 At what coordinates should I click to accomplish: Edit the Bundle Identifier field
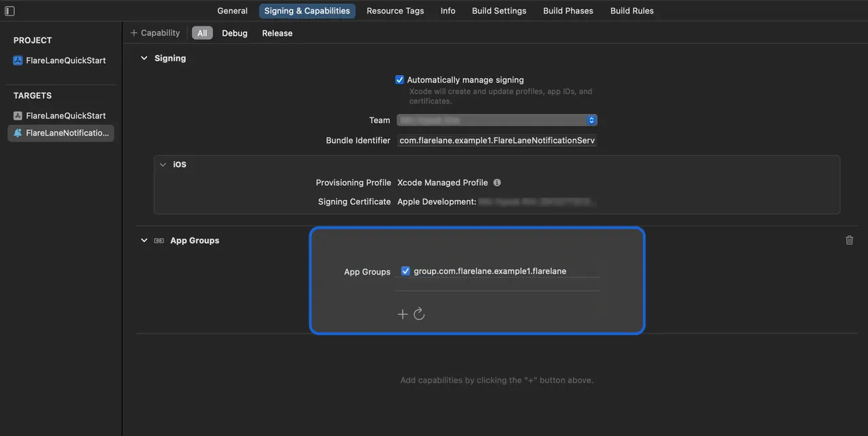point(497,140)
